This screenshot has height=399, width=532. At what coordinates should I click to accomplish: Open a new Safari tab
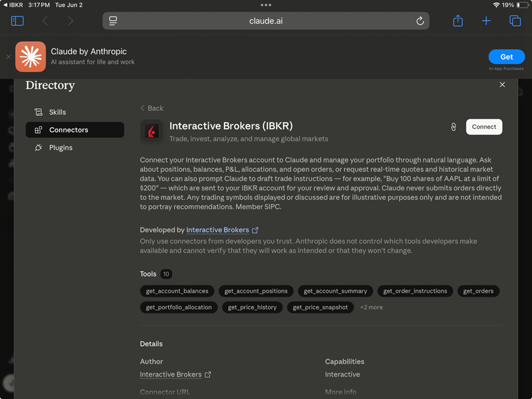[486, 21]
